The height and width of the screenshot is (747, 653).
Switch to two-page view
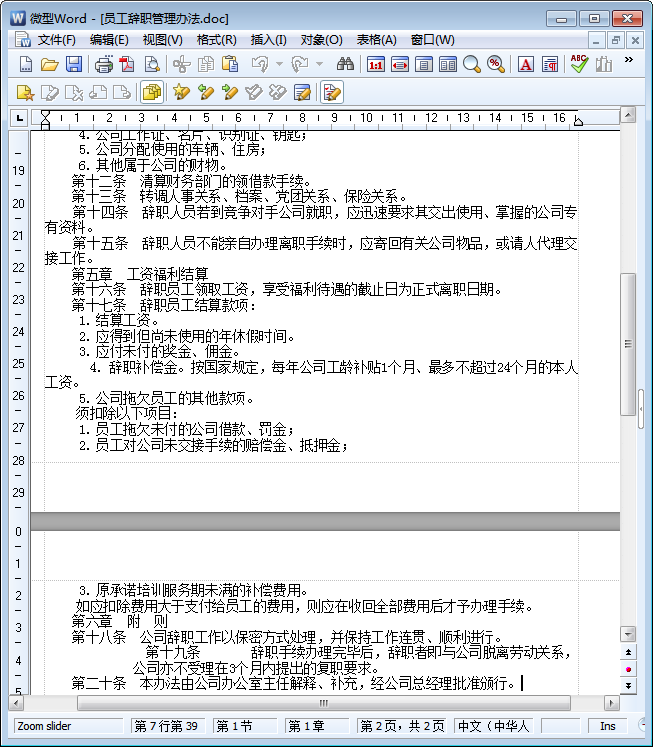[x=448, y=64]
